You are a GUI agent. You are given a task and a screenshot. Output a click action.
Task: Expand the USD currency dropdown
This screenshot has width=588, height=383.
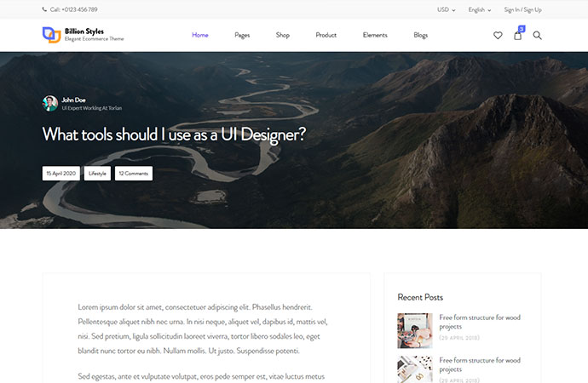tap(446, 10)
